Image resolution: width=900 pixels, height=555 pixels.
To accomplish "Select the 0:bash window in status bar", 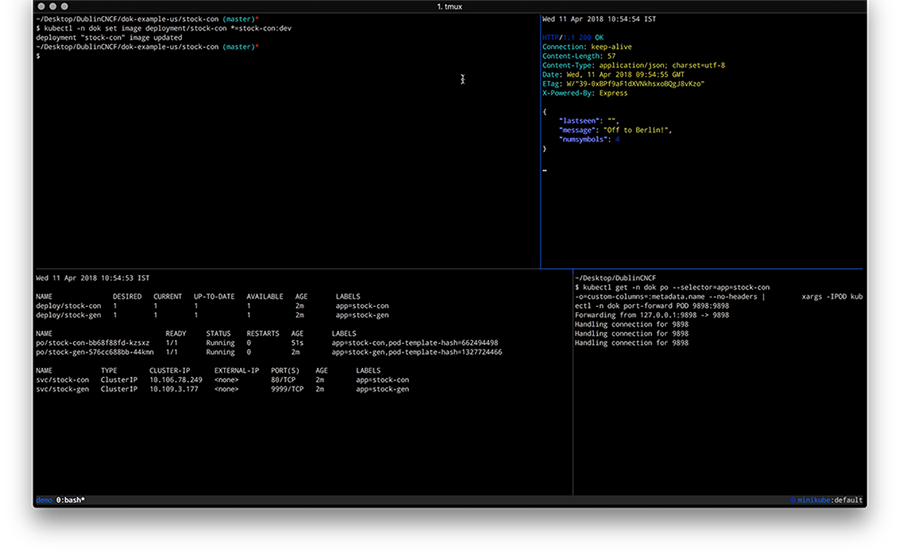I will point(70,500).
